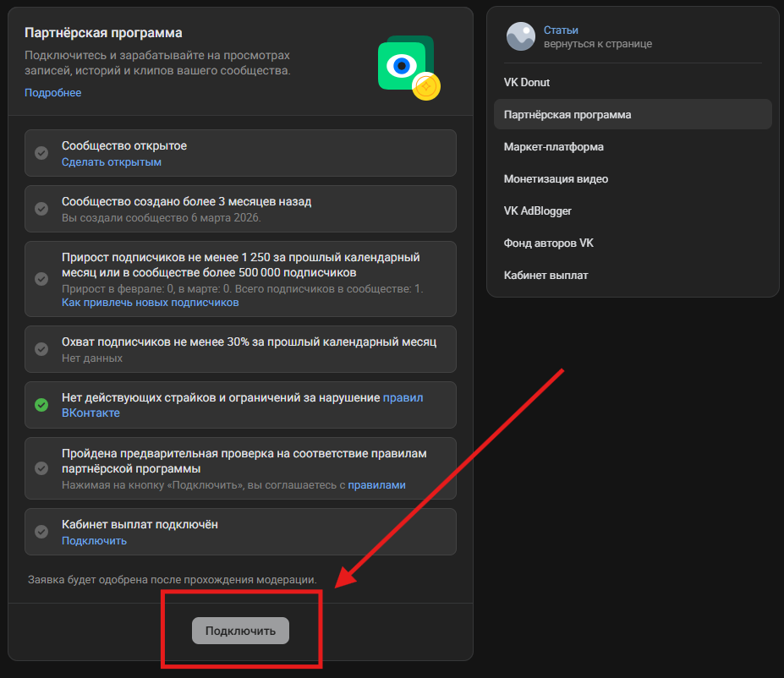The height and width of the screenshot is (678, 784).
Task: Open Фонд авторов VK menu item
Action: [x=548, y=243]
